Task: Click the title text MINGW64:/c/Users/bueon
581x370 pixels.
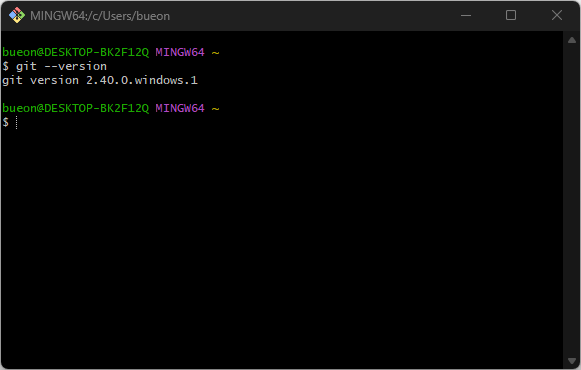Action: (x=100, y=16)
